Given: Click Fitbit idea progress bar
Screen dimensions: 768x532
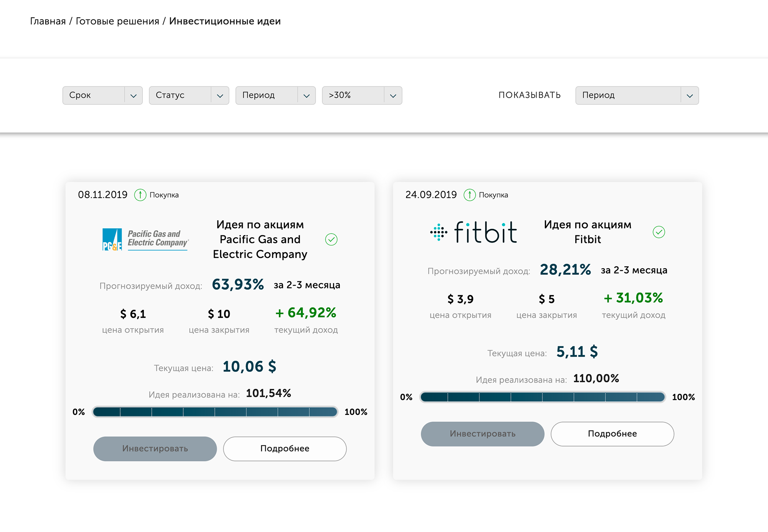Looking at the screenshot, I should 543,397.
